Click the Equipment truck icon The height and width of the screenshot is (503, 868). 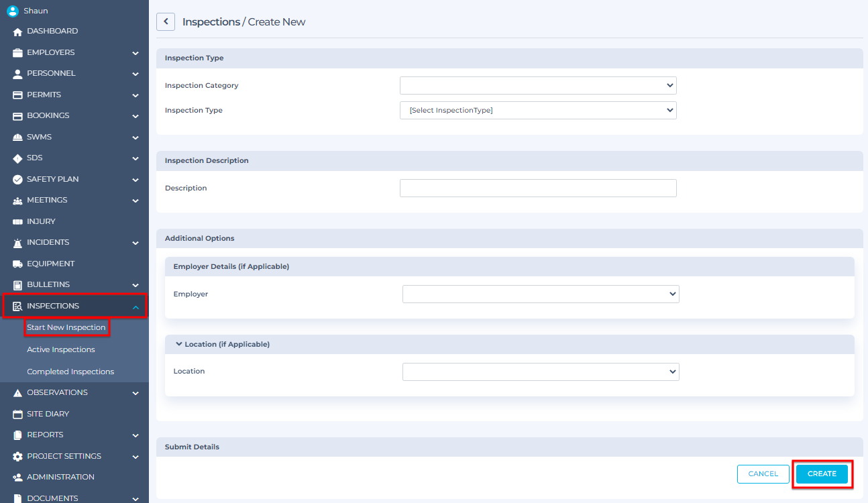click(x=18, y=264)
